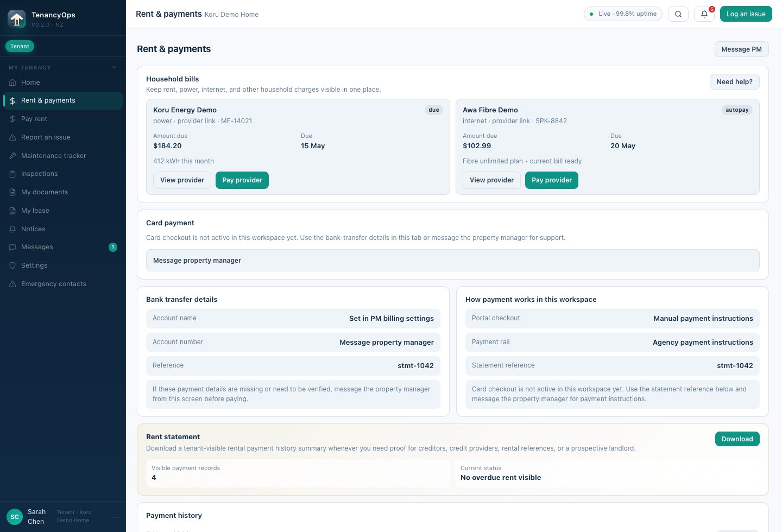Click the Tenant role badge
The image size is (782, 532).
(x=20, y=47)
